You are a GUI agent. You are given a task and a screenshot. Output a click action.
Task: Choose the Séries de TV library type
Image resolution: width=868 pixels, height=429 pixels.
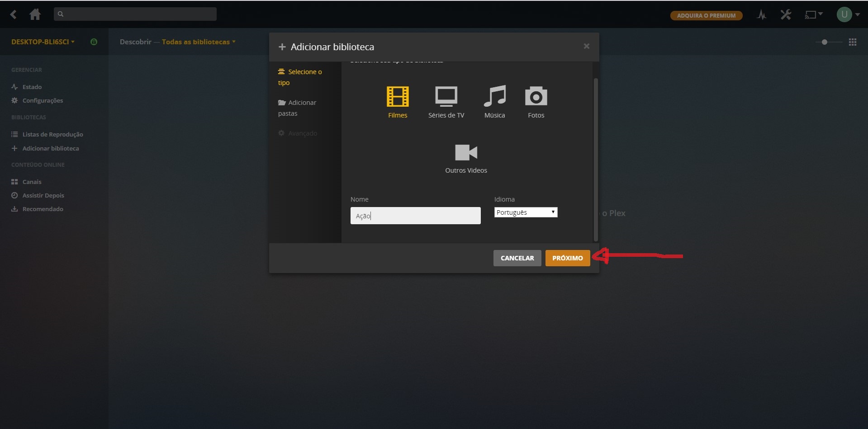point(446,102)
